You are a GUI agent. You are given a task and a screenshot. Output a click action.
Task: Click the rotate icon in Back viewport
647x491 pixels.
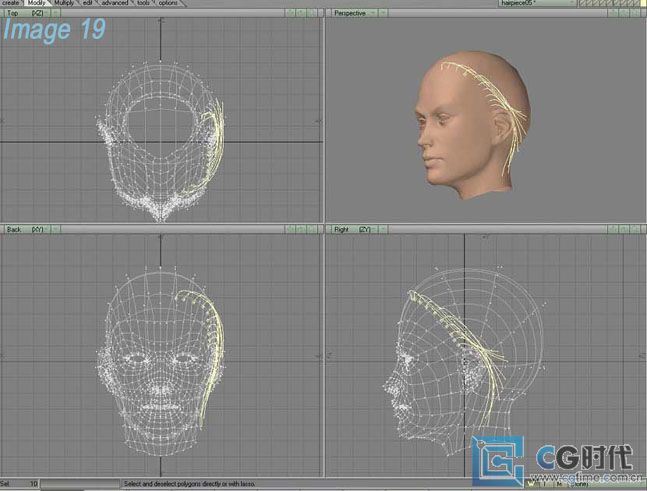[x=301, y=229]
